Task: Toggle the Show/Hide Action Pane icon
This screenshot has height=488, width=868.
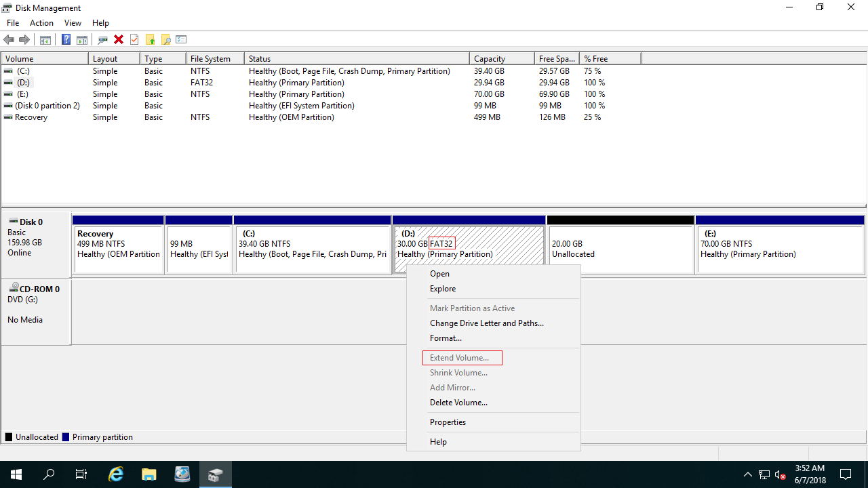Action: (x=82, y=40)
